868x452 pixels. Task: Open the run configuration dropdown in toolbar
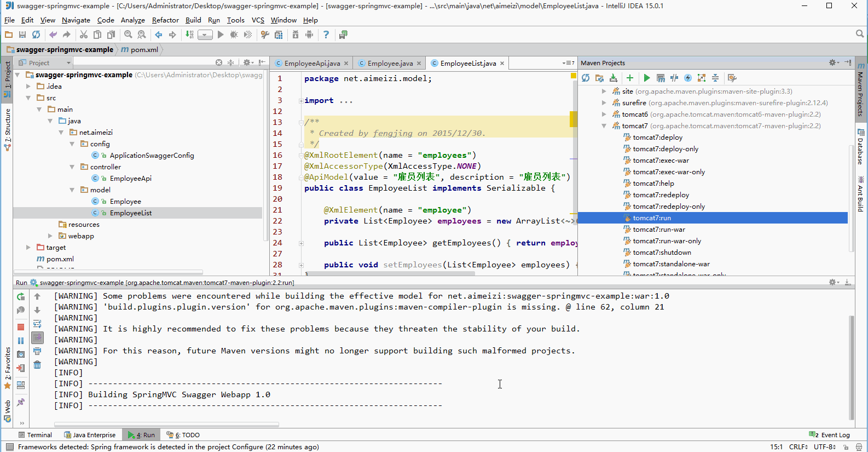pos(205,35)
